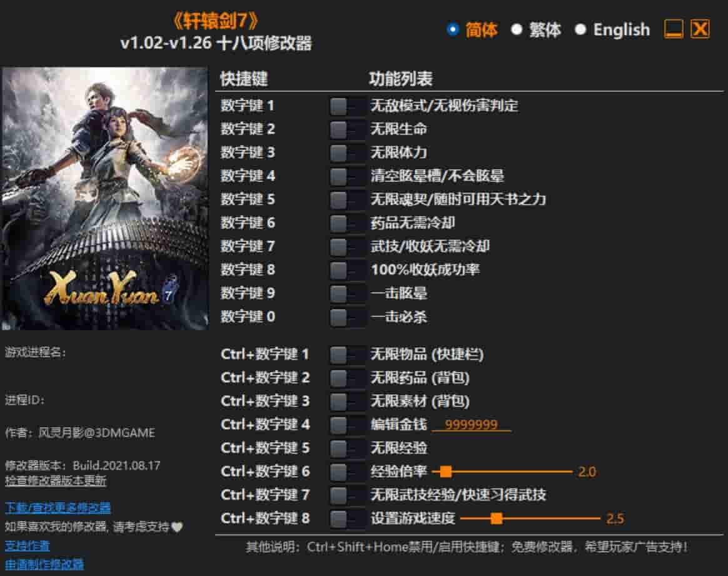Turn on 100%收妖成功率 toggle
The height and width of the screenshot is (576, 728).
click(x=347, y=270)
